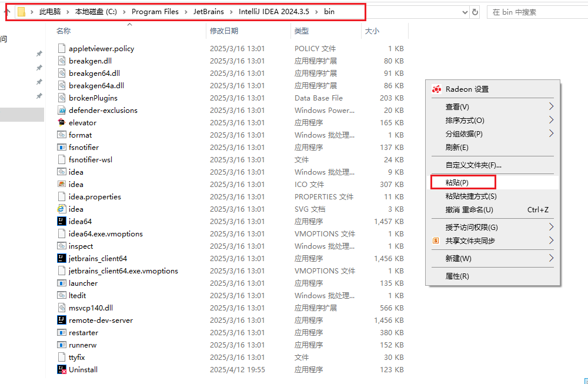This screenshot has height=384, width=588.
Task: Select the ttyfix file name
Action: [x=77, y=358]
